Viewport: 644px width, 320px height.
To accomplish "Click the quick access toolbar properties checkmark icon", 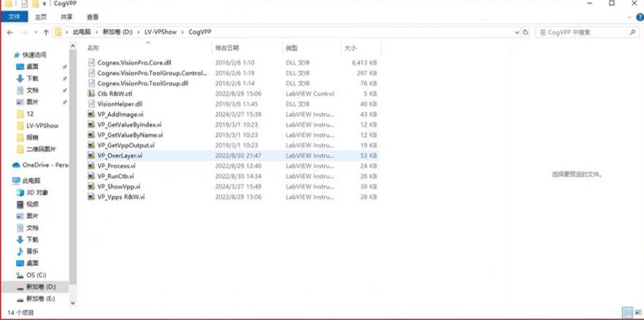I will 24,4.
